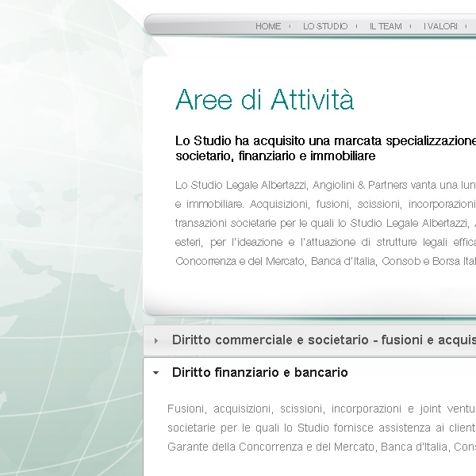Open the IL TEAM menu item
The height and width of the screenshot is (476, 476).
[x=386, y=26]
